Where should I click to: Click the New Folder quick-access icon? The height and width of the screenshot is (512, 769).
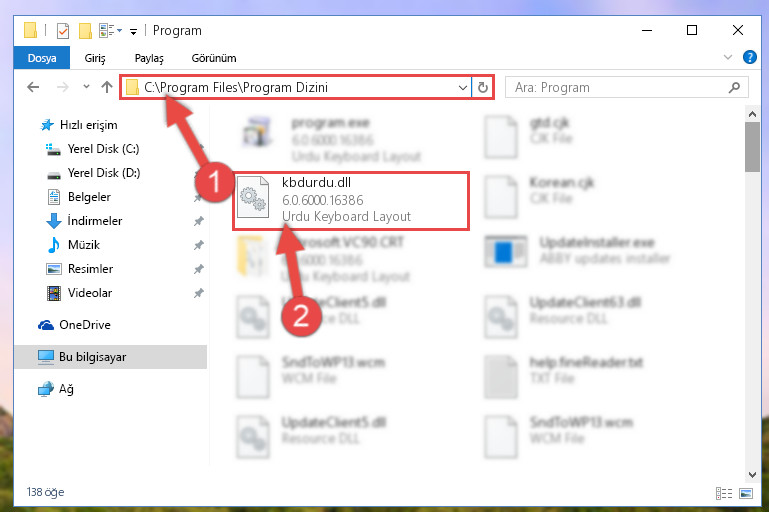pyautogui.click(x=85, y=31)
